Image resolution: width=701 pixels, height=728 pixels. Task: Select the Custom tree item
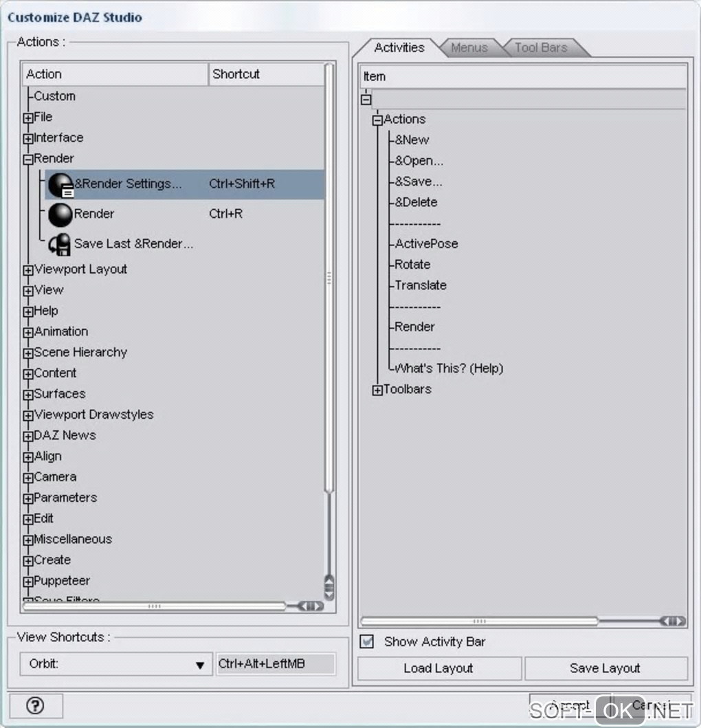(54, 96)
